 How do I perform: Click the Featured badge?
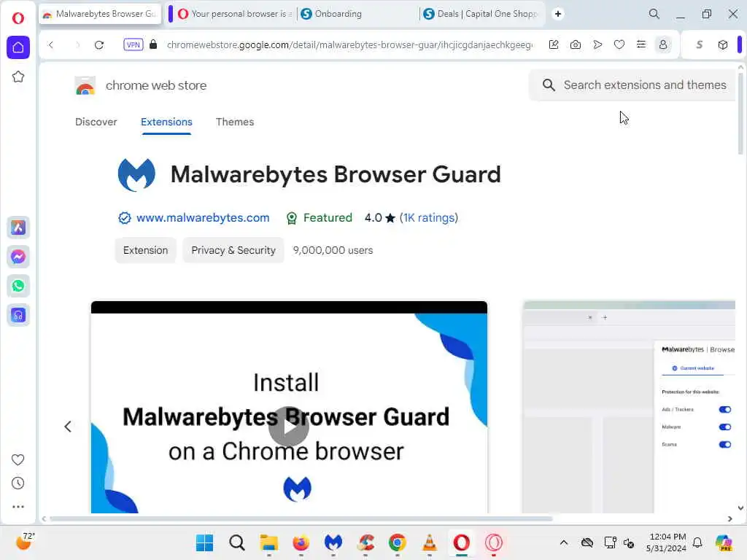[319, 217]
